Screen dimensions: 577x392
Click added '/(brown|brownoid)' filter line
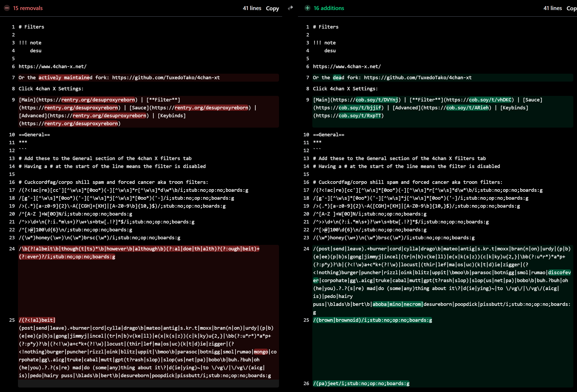(x=372, y=320)
